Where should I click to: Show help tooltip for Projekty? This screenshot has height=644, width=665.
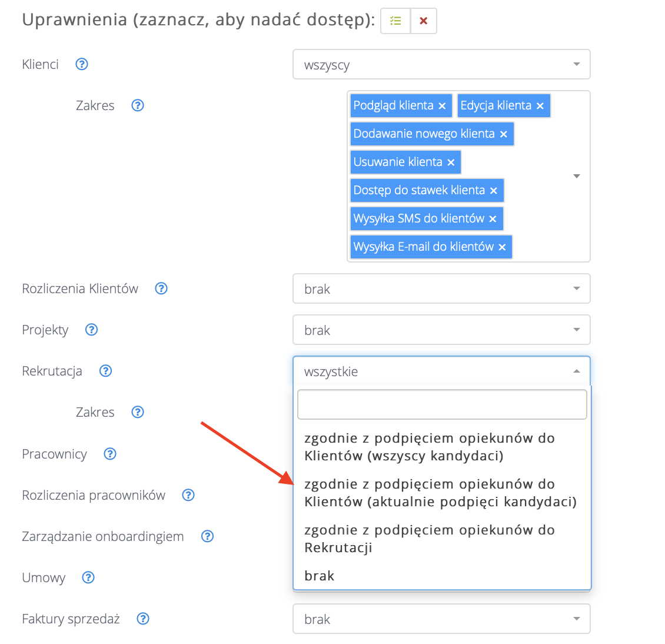(91, 330)
